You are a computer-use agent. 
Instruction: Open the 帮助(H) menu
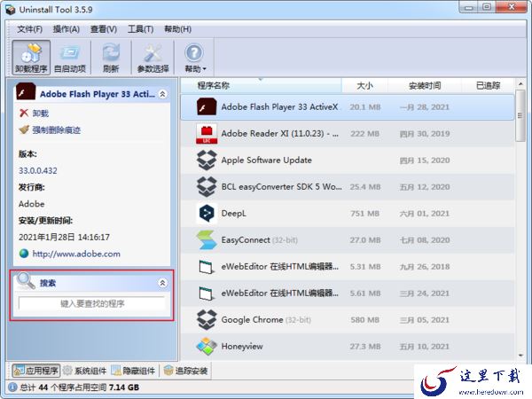point(178,29)
